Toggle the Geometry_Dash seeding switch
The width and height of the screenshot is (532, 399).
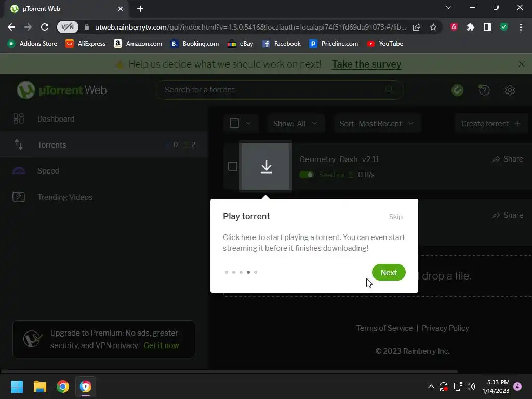pyautogui.click(x=307, y=175)
